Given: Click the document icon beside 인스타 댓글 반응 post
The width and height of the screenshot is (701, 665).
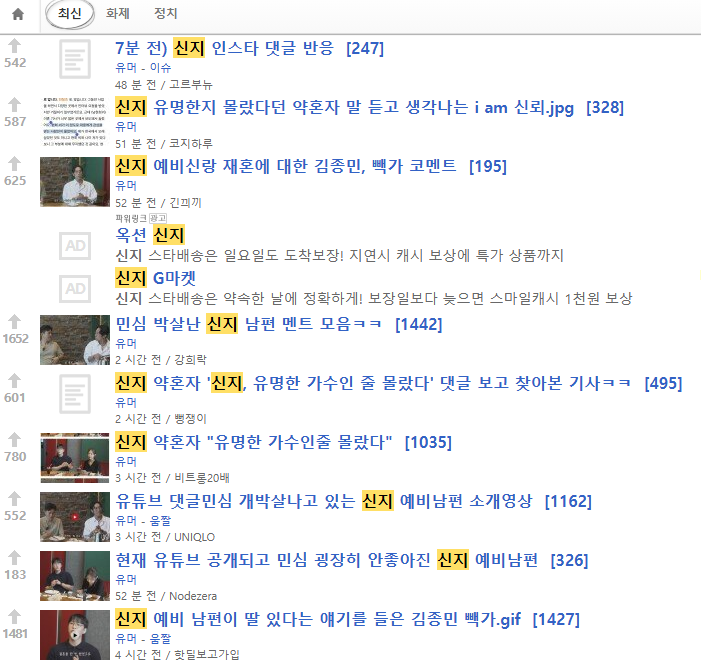Looking at the screenshot, I should pyautogui.click(x=75, y=64).
